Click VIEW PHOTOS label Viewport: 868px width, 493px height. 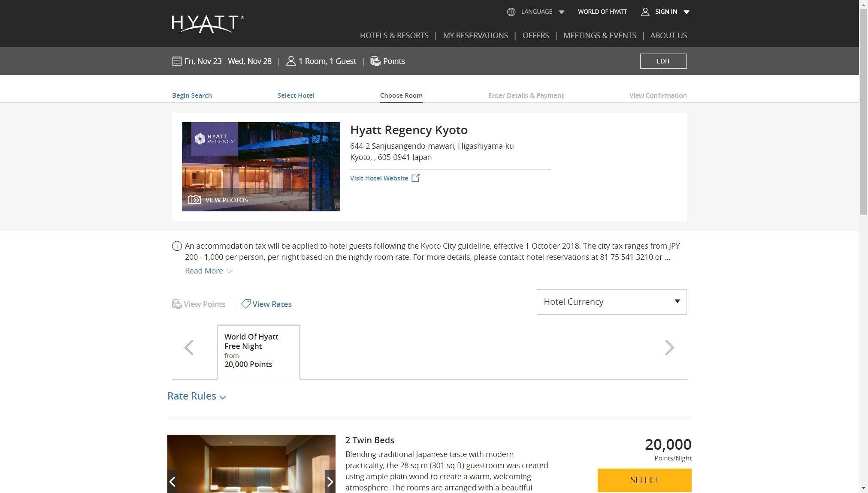point(227,200)
